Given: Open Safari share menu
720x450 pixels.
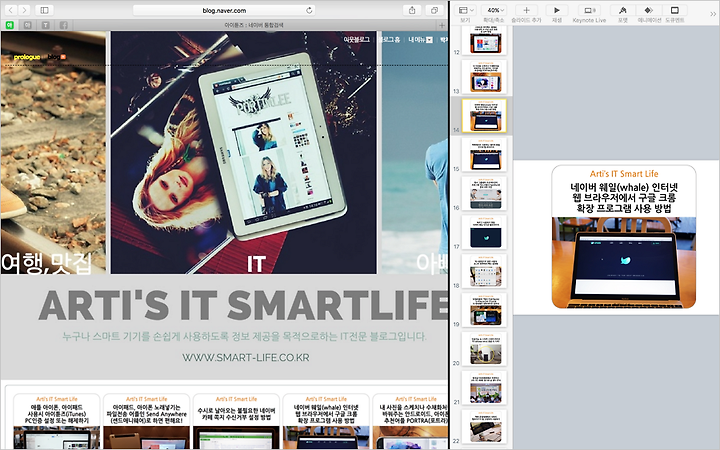Looking at the screenshot, I should [412, 10].
